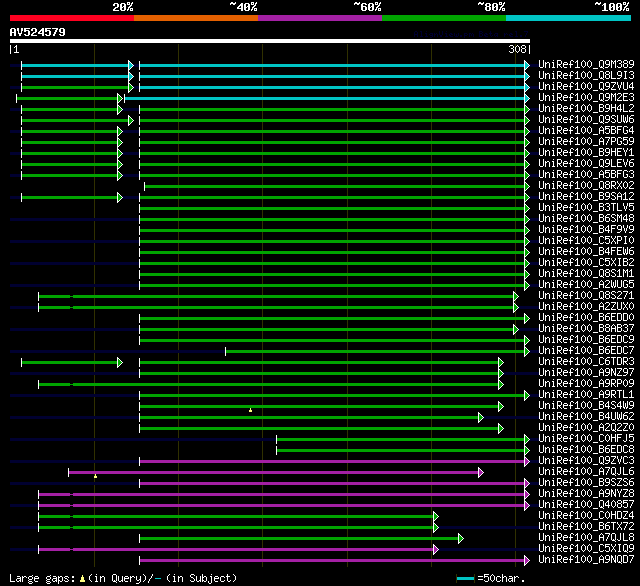The image size is (640, 586).
Task: Select the UniRef100_A5BFG3 label
Action: click(x=586, y=174)
